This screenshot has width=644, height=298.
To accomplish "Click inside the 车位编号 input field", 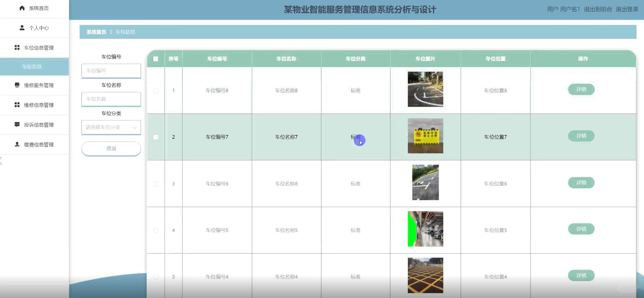I will [x=111, y=71].
